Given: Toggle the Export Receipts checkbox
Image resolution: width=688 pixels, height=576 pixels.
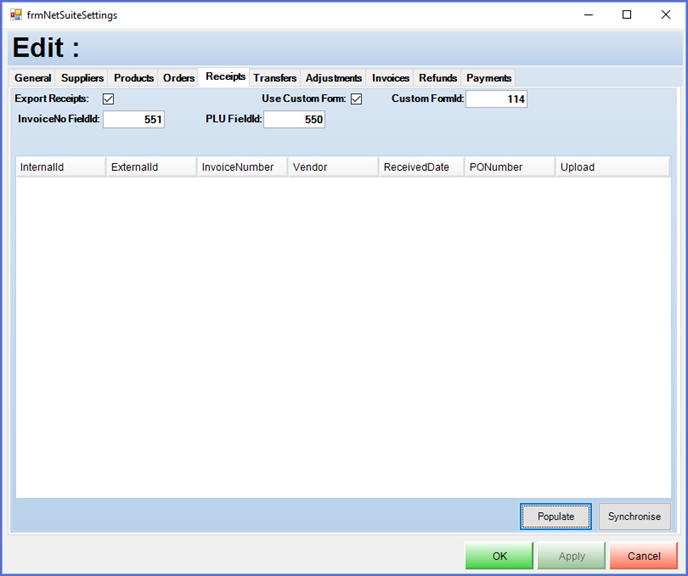Looking at the screenshot, I should (108, 99).
